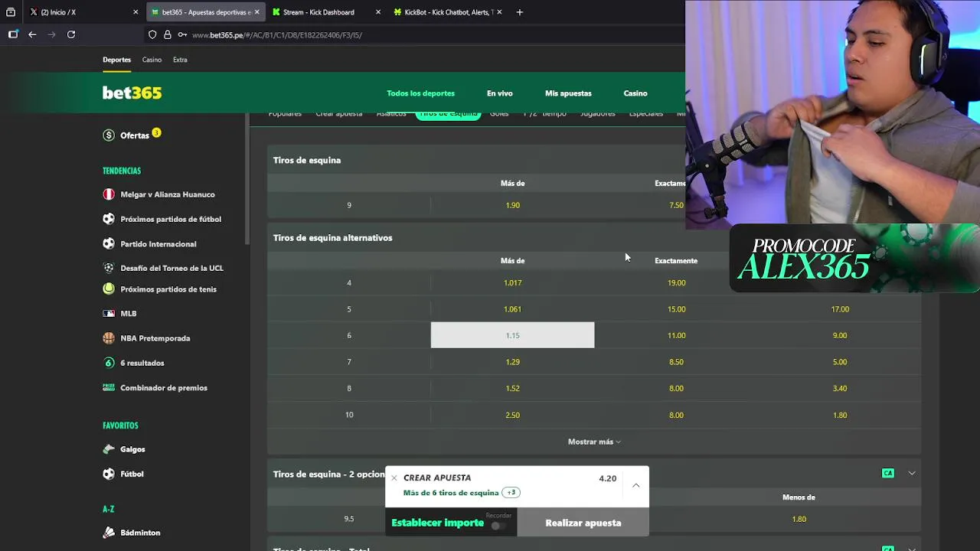
Task: Click the MLB logo icon
Action: (109, 314)
